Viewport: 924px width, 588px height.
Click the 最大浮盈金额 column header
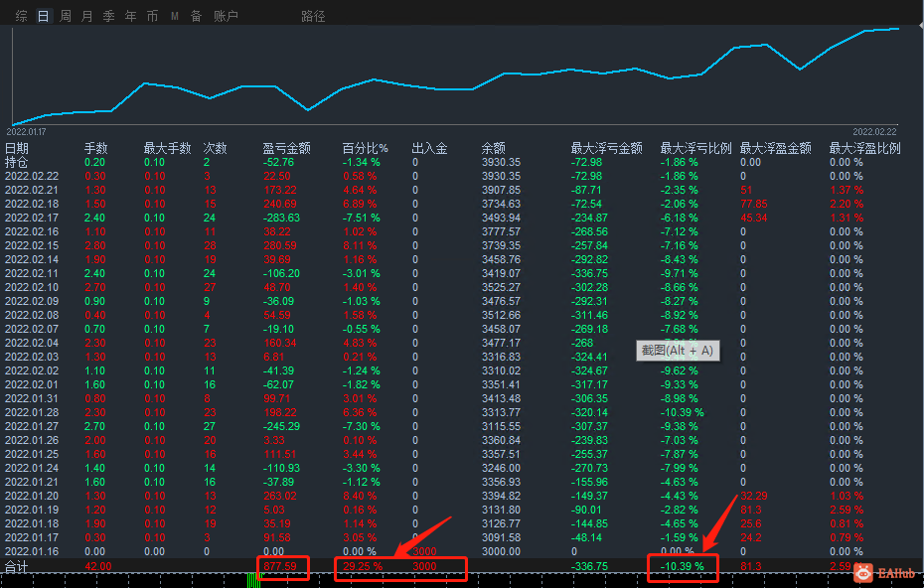click(776, 148)
